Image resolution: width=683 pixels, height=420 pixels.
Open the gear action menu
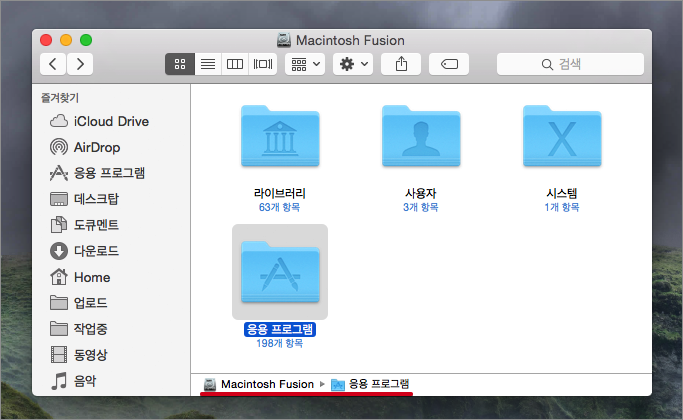point(353,64)
